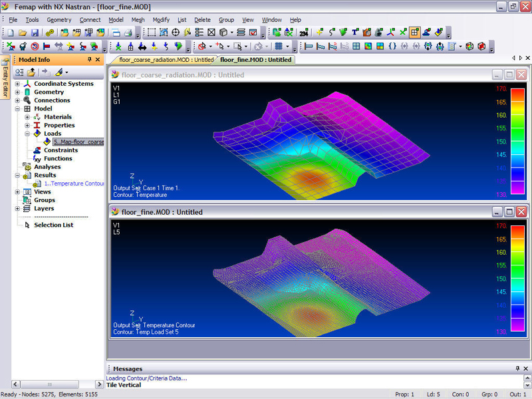Open the Geometry menu
This screenshot has width=532, height=399.
coord(59,20)
